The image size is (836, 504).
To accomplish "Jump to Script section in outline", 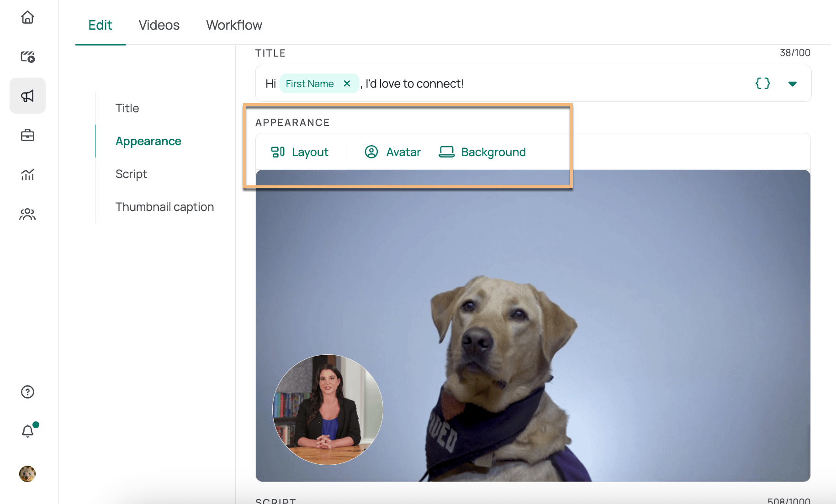I will [x=131, y=174].
